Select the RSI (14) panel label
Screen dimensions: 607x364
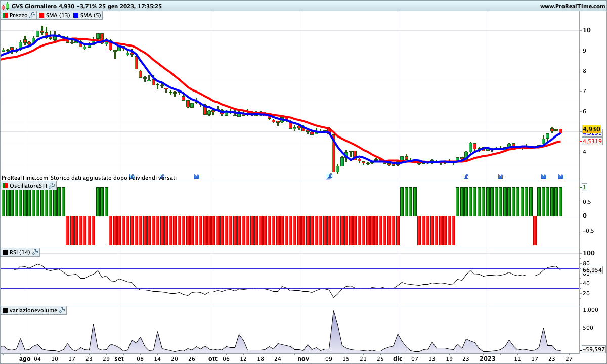tap(21, 252)
